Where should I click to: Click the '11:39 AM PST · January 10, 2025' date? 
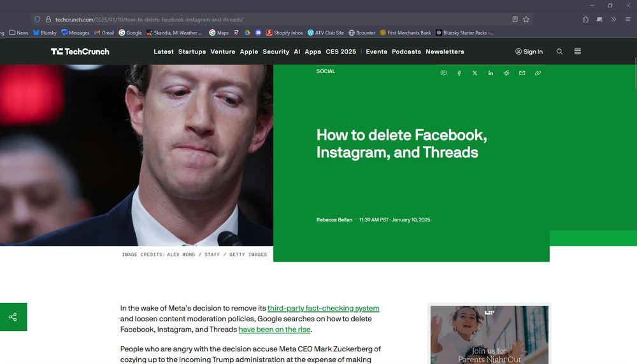pos(394,220)
